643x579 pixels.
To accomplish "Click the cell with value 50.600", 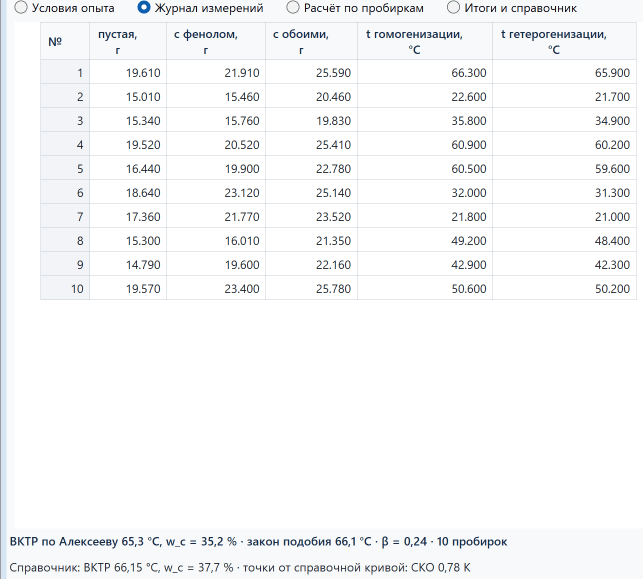I will tap(425, 289).
